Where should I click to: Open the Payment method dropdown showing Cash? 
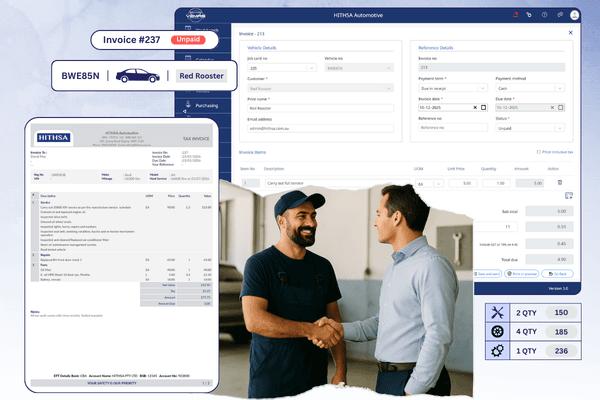(x=530, y=88)
